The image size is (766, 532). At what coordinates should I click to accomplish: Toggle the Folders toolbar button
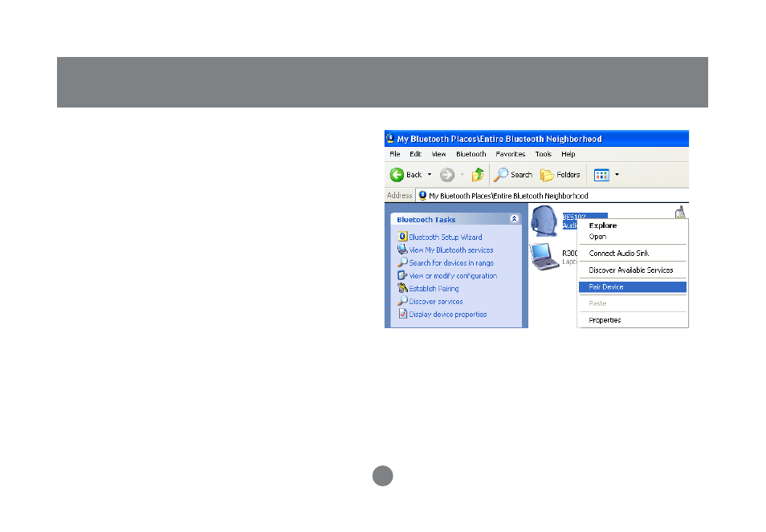tap(560, 175)
